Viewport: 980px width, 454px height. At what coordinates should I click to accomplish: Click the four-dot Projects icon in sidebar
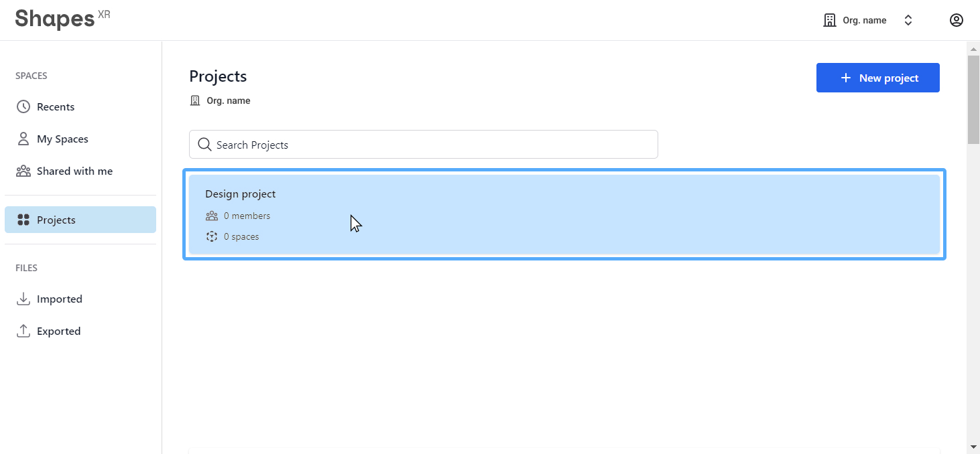(x=23, y=220)
